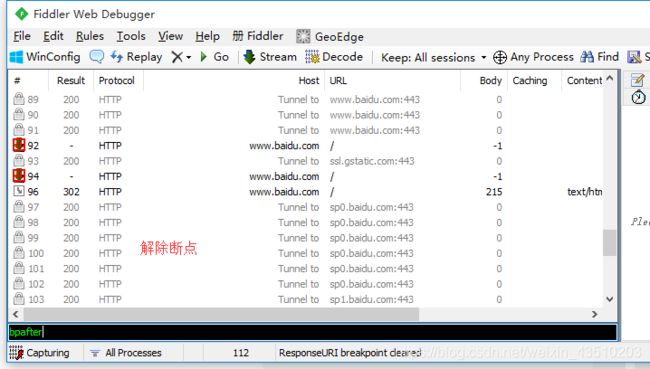Click the WinConfig toolbar button
This screenshot has height=369, width=650.
coord(45,57)
